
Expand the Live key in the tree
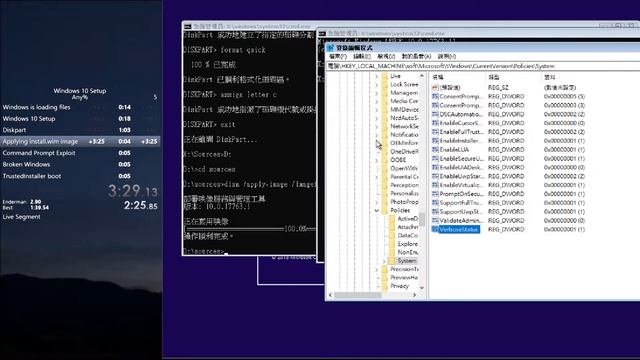376,76
